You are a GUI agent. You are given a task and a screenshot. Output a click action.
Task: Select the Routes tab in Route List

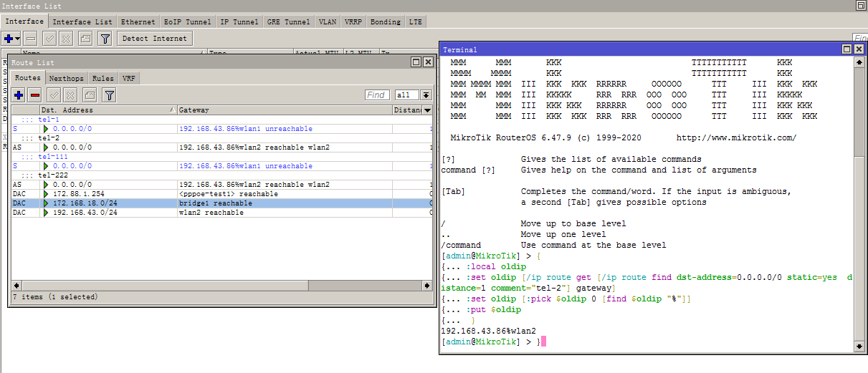click(28, 77)
